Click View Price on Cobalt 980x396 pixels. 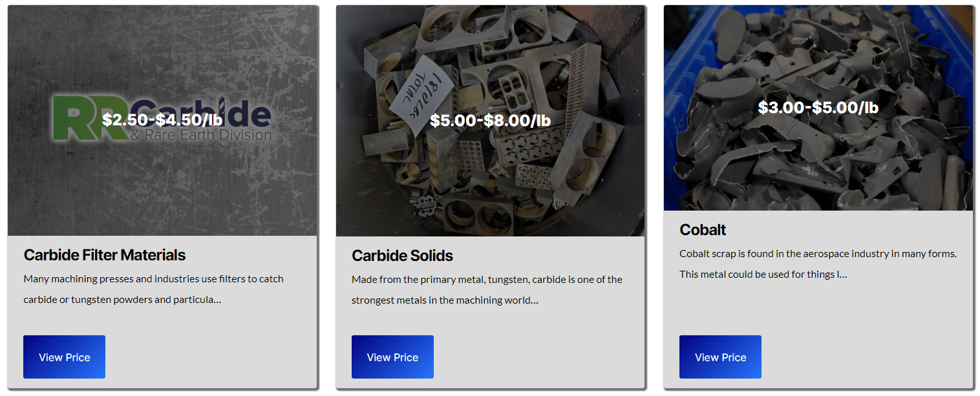[720, 357]
